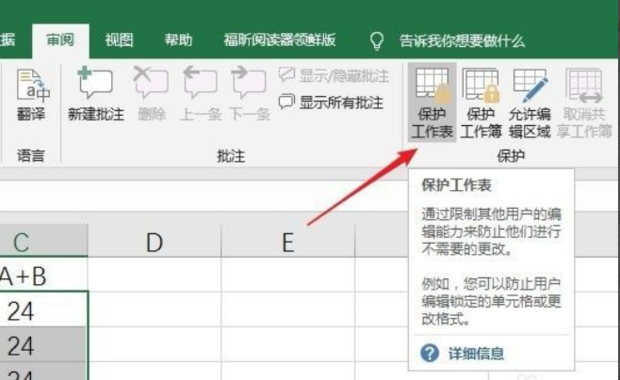Toggle 显示/隐藏批注 option

point(334,76)
